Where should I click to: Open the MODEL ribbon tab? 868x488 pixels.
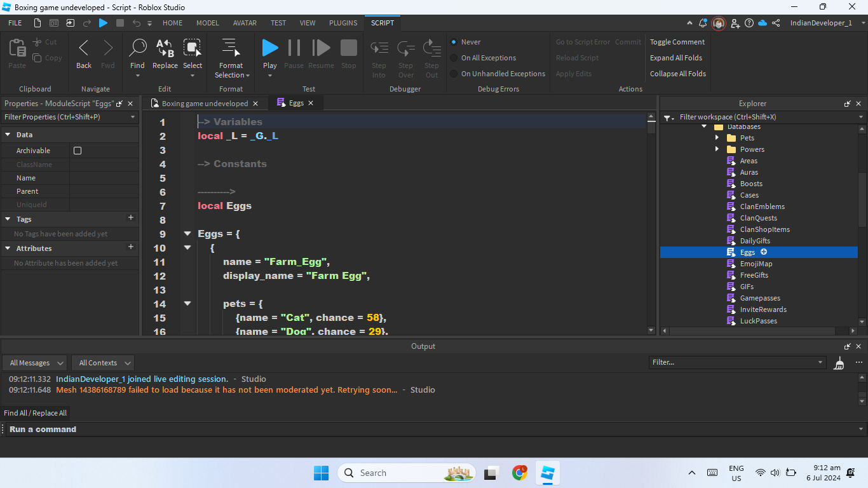[x=208, y=23]
